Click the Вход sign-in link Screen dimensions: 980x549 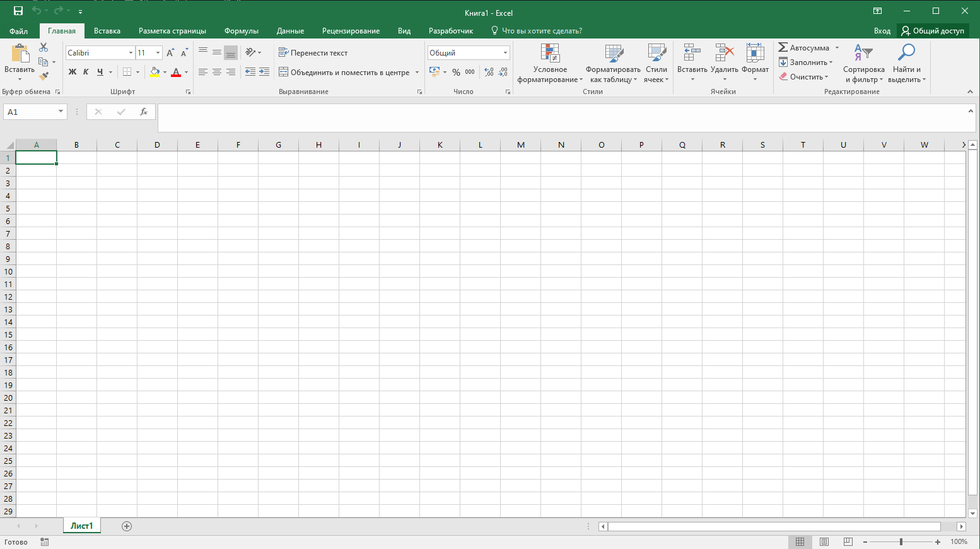point(882,31)
